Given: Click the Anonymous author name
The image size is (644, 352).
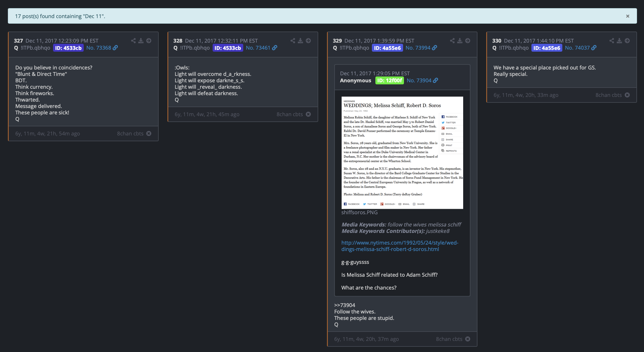Looking at the screenshot, I should 356,80.
